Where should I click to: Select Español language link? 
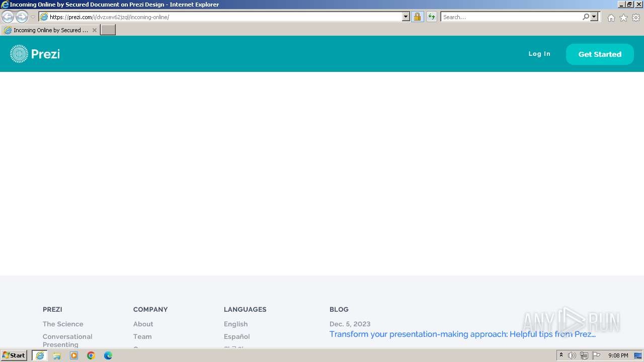(236, 336)
